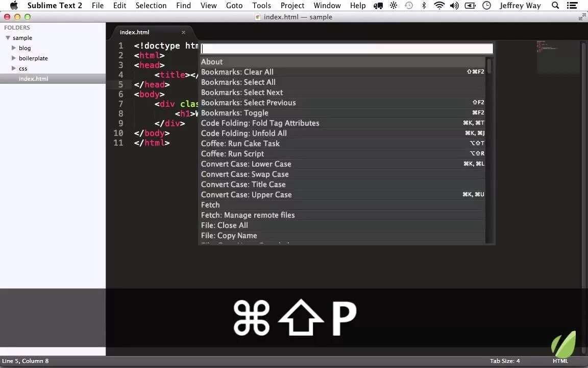The width and height of the screenshot is (588, 368).
Task: Select index.html in the sidebar
Action: click(53, 79)
